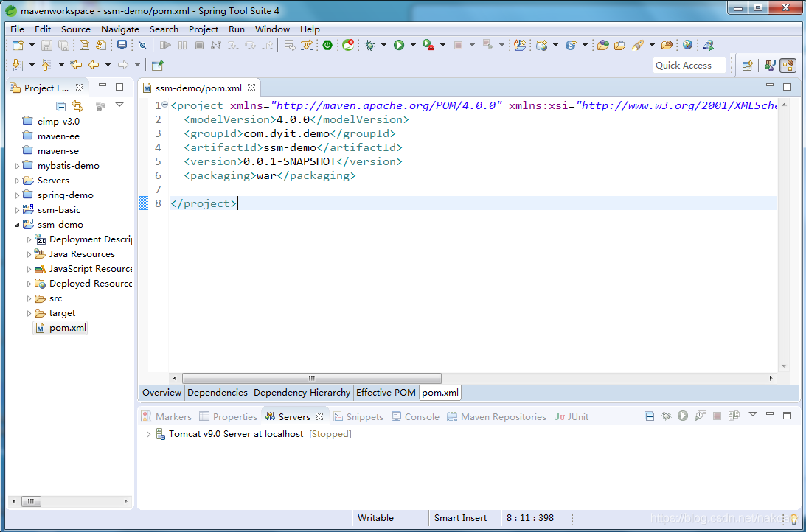The height and width of the screenshot is (532, 806).
Task: Click Collapse All in Project Explorer toolbar
Action: (x=61, y=106)
